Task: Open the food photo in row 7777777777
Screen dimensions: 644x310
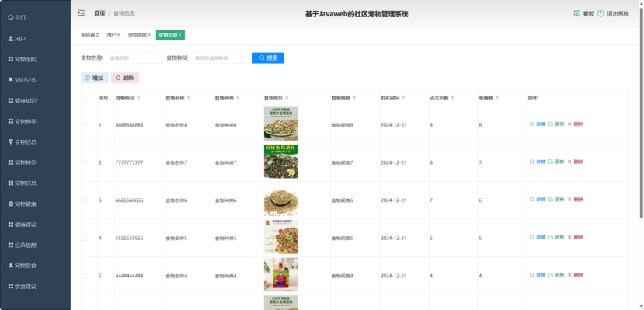Action: (281, 162)
